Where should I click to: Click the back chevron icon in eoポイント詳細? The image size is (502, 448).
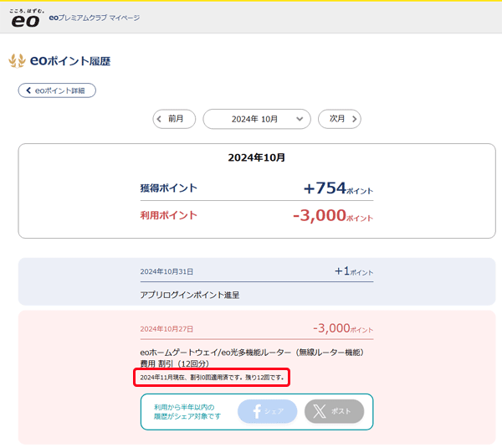click(28, 90)
